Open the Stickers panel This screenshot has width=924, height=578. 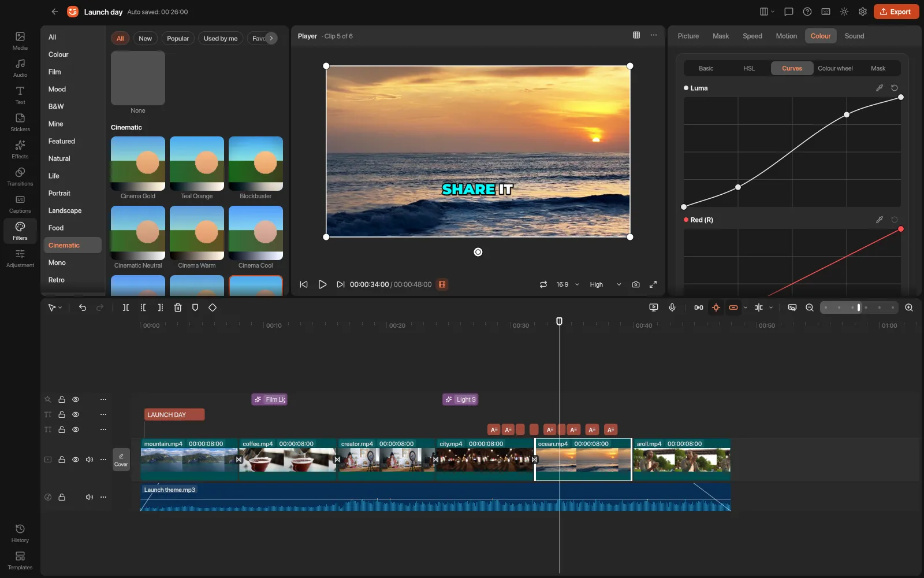tap(20, 123)
